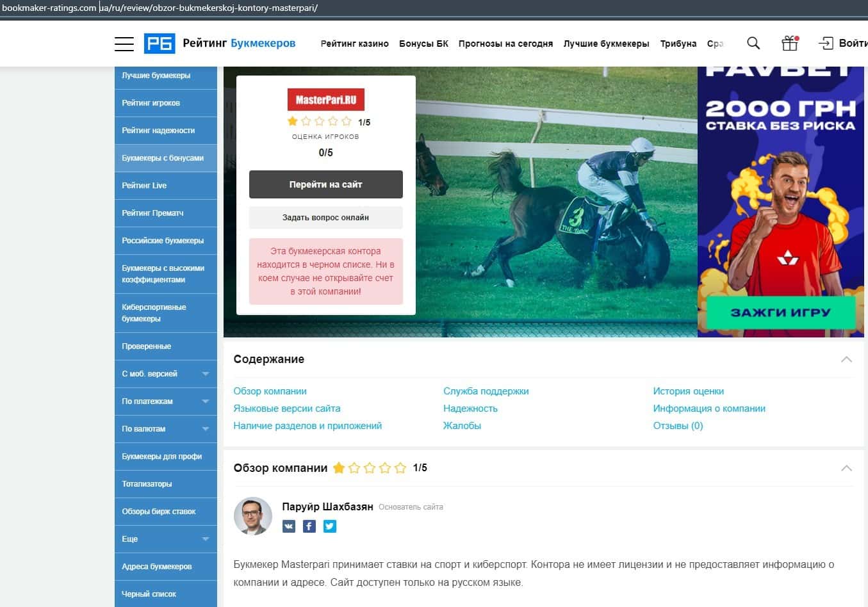Jump to Надежность section link

[x=470, y=409]
